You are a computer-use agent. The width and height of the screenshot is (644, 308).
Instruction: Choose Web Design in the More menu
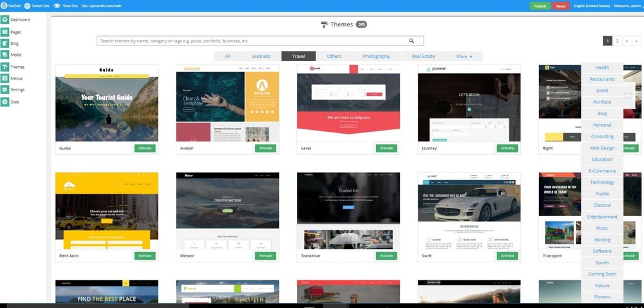tap(602, 148)
